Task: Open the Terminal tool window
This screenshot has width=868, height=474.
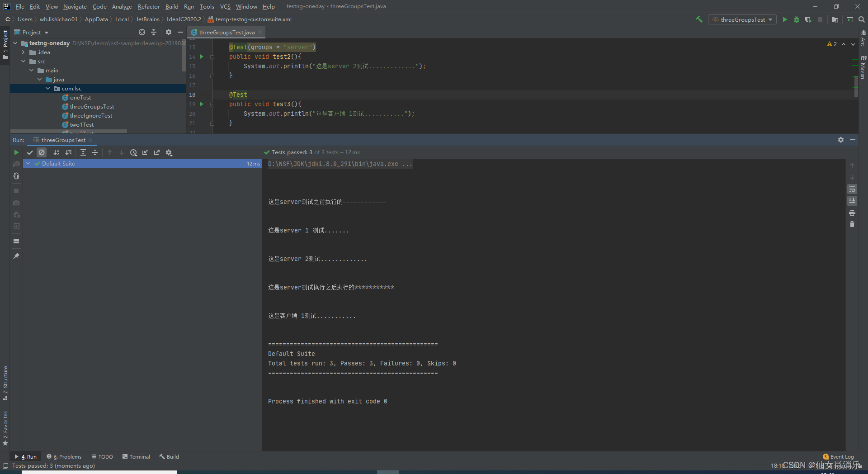Action: [136, 456]
